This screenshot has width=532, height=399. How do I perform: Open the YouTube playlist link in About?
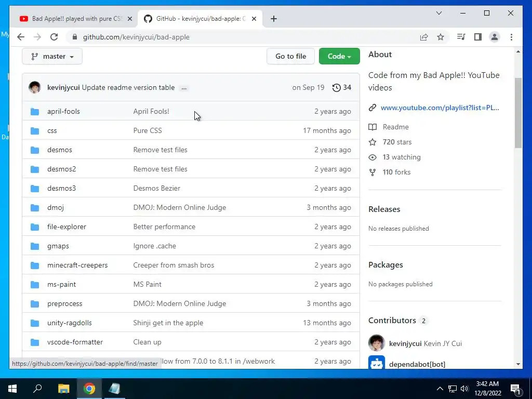(440, 108)
